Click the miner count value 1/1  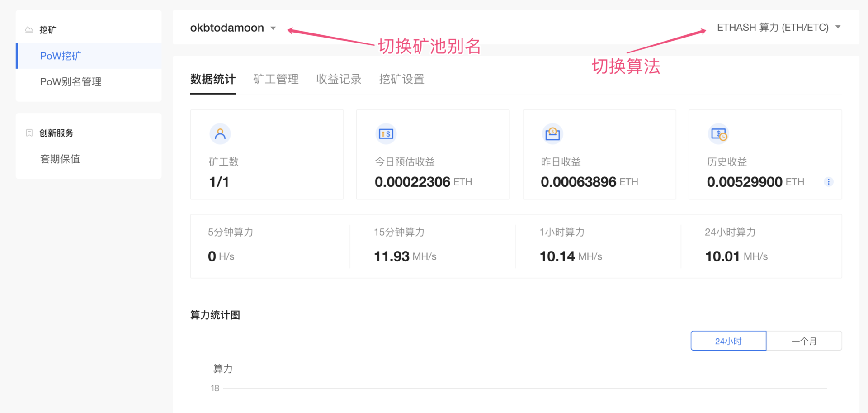[219, 182]
